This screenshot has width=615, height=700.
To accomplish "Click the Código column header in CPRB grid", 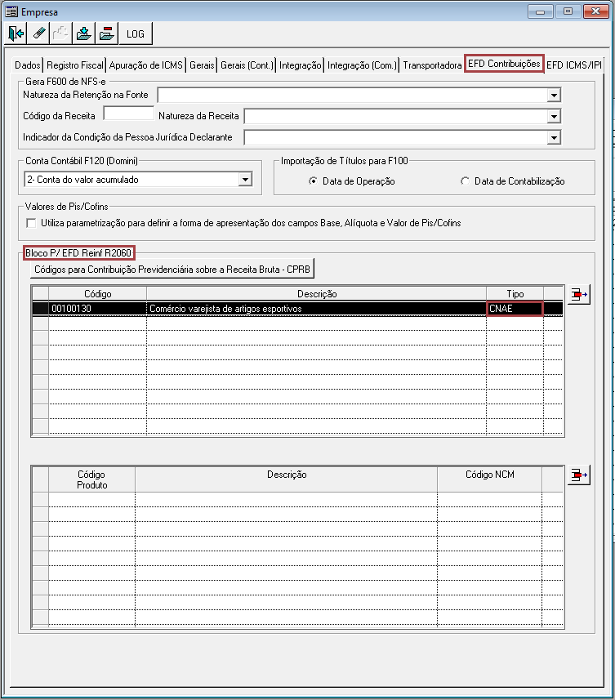I will pos(97,294).
